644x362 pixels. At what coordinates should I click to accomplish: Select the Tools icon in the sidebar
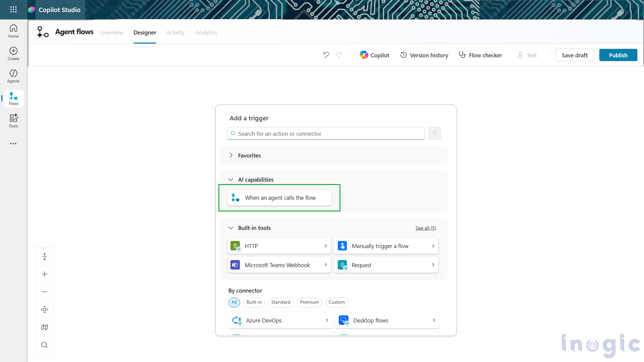tap(13, 121)
